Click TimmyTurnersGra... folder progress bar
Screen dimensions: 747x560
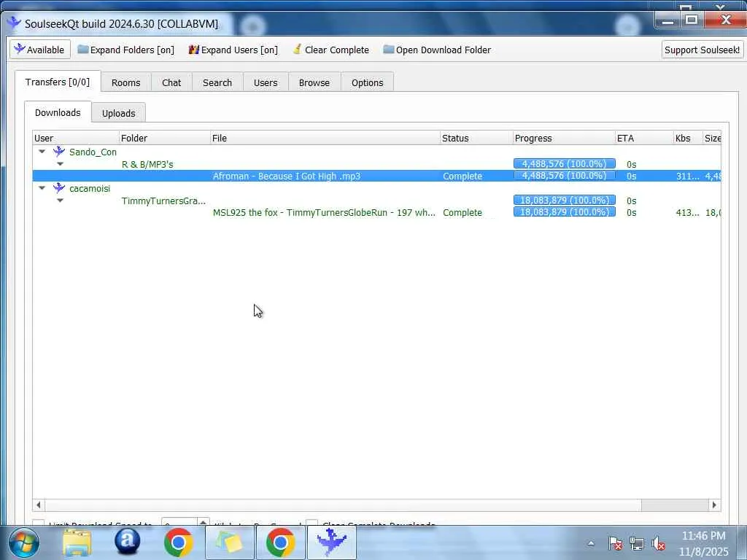tap(565, 200)
